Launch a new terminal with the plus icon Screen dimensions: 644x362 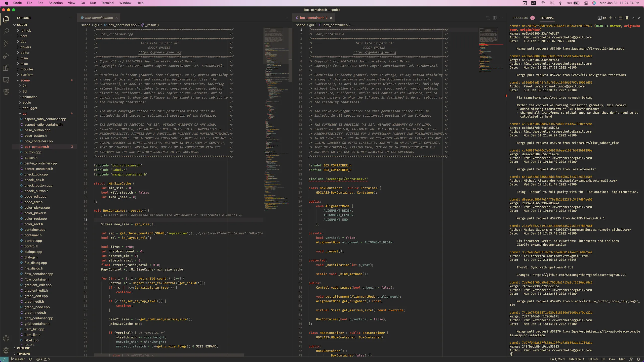(x=611, y=18)
